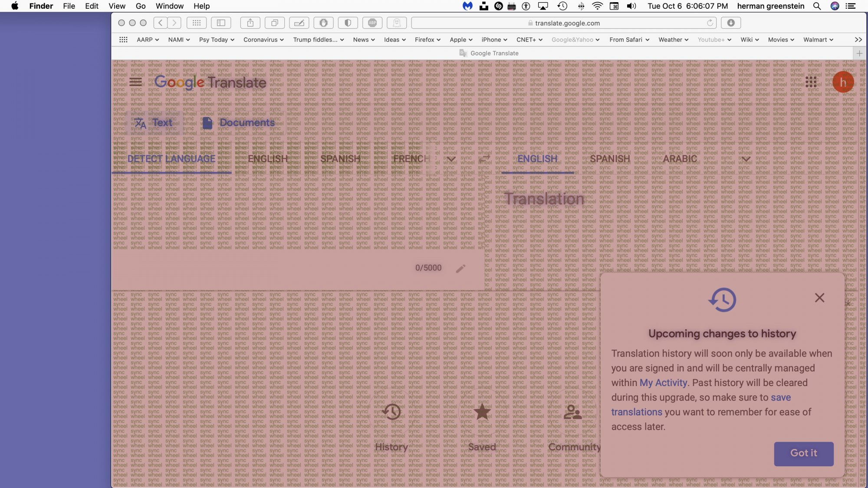
Task: Expand the Movies bookmarks folder
Action: (x=781, y=39)
